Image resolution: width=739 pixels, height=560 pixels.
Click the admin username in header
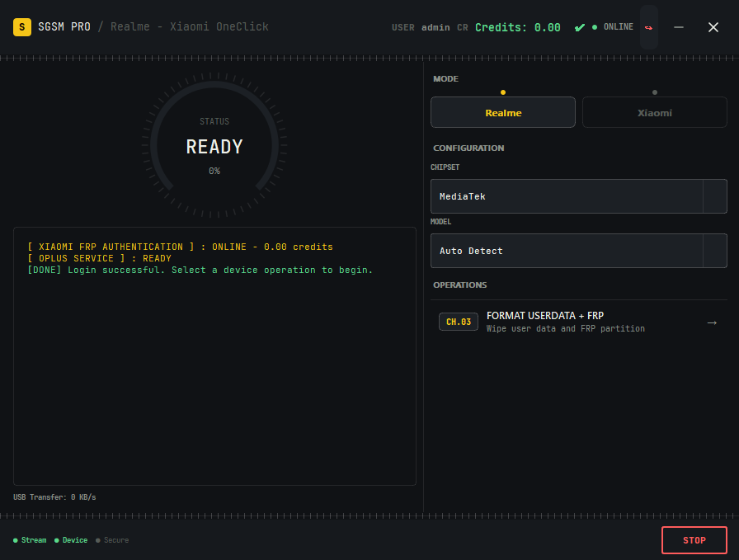[x=435, y=27]
